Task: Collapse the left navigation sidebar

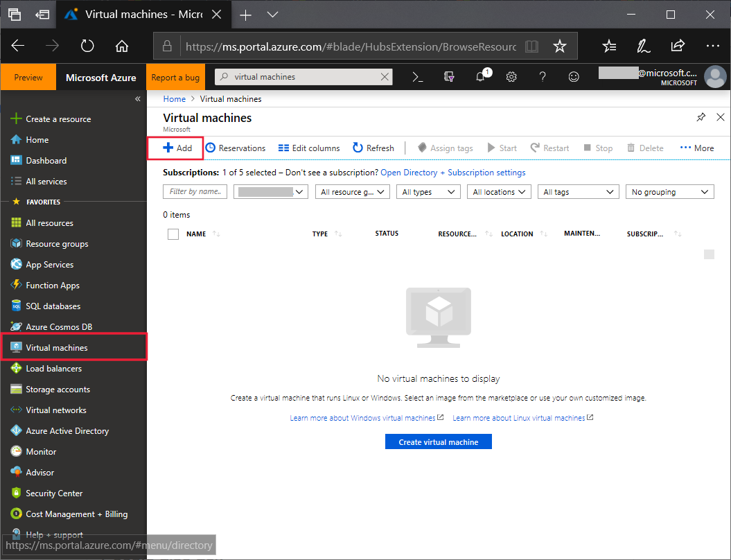Action: tap(137, 98)
